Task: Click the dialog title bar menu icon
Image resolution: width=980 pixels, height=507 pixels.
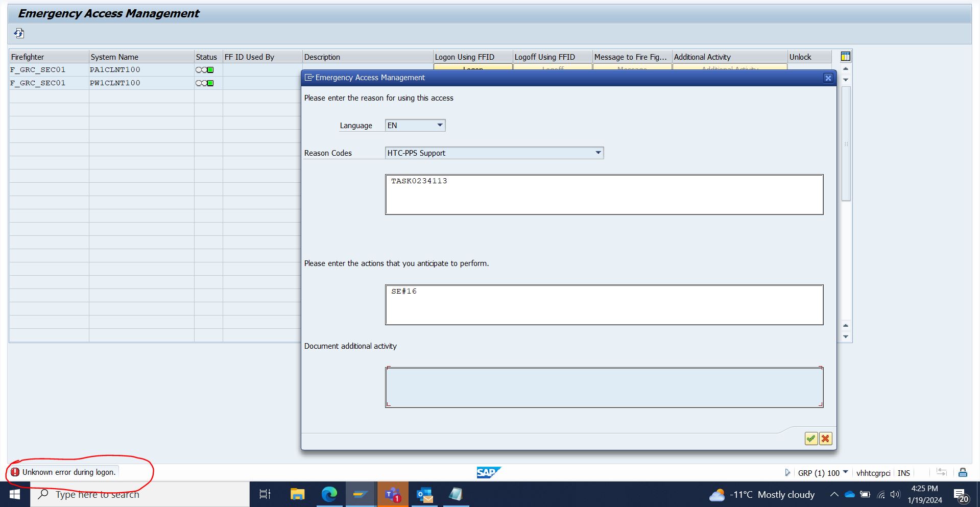Action: (x=308, y=78)
